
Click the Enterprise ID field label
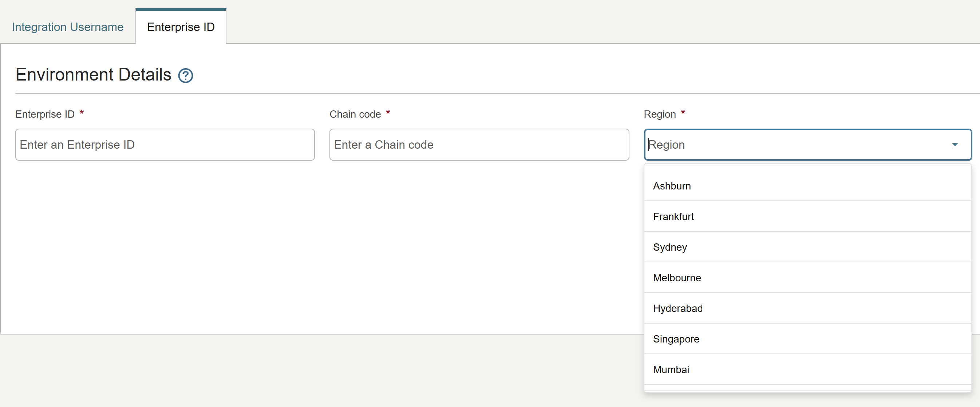click(x=45, y=114)
